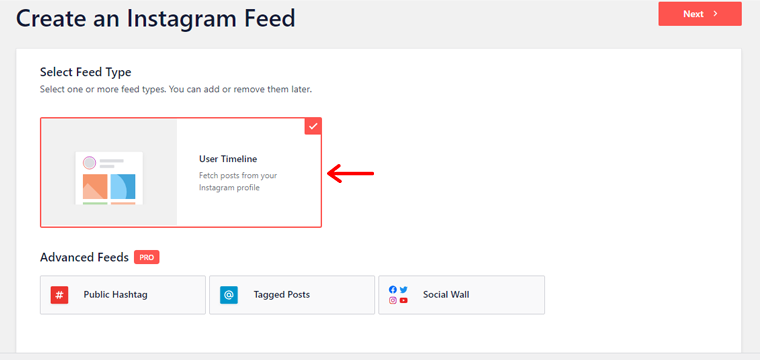The height and width of the screenshot is (360, 760).
Task: Click the YouTube icon in Social Wall
Action: click(x=404, y=300)
